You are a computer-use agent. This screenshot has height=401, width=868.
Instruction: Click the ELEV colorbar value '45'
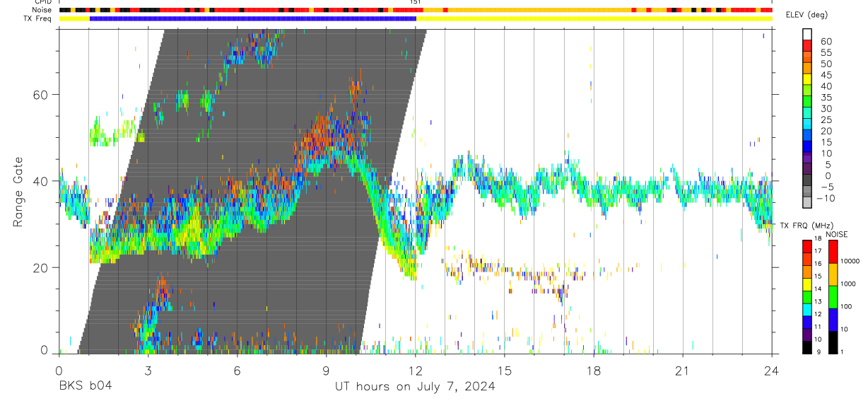tap(826, 75)
